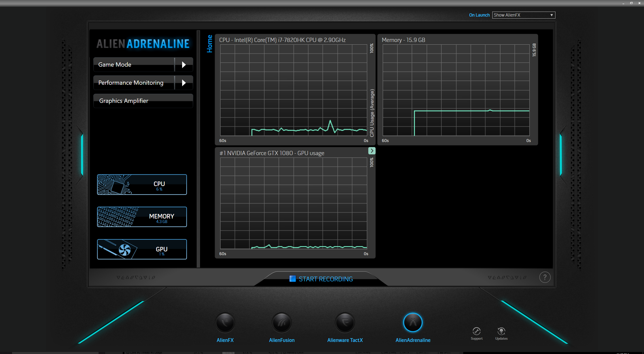This screenshot has height=354, width=644.
Task: Launch the Alienware TactX module icon
Action: (x=345, y=322)
